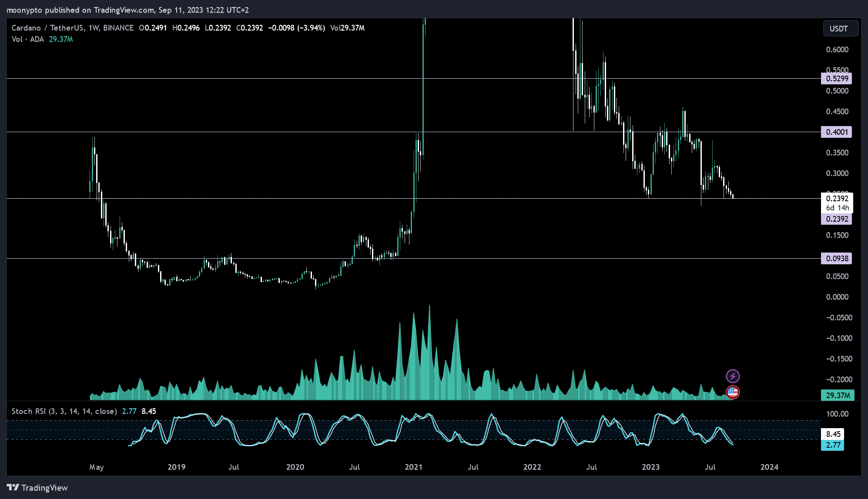Screen dimensions: 868x499
Task: Click the 29.37M volume axis label
Action: 838,395
